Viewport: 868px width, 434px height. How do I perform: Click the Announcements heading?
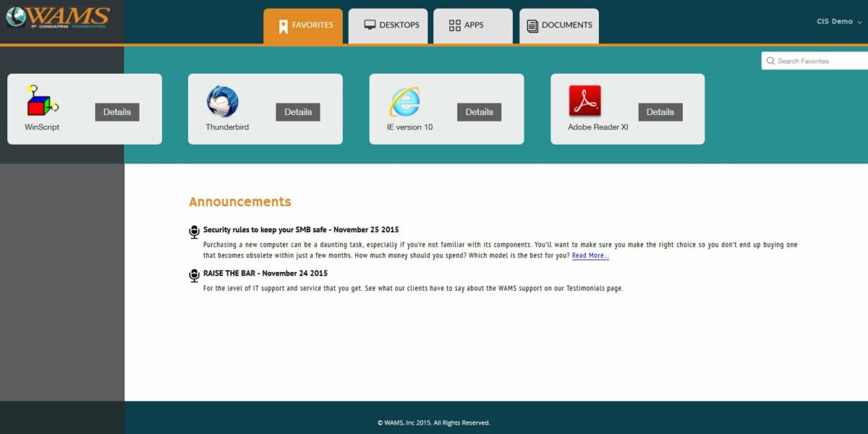coord(240,202)
